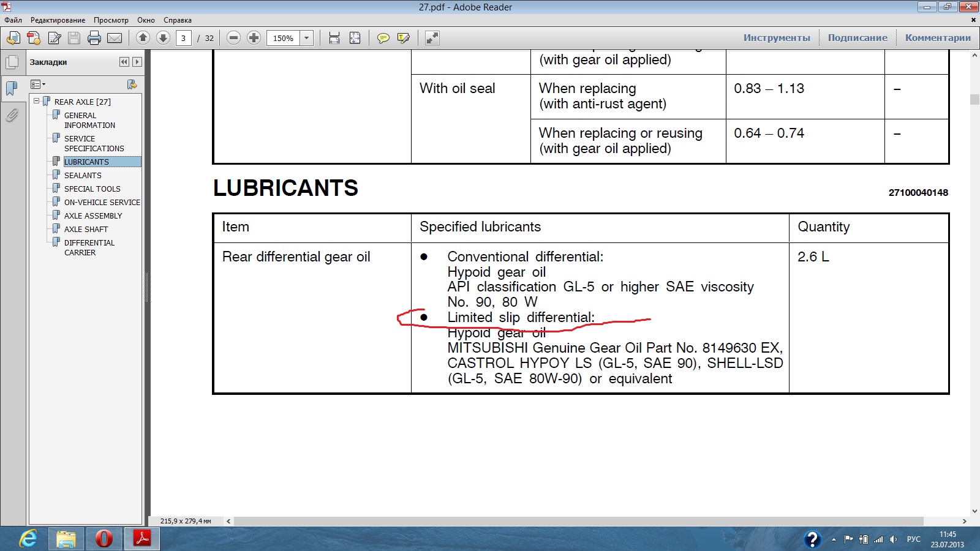
Task: Open the bookmarks options dropdown menu
Action: point(38,84)
